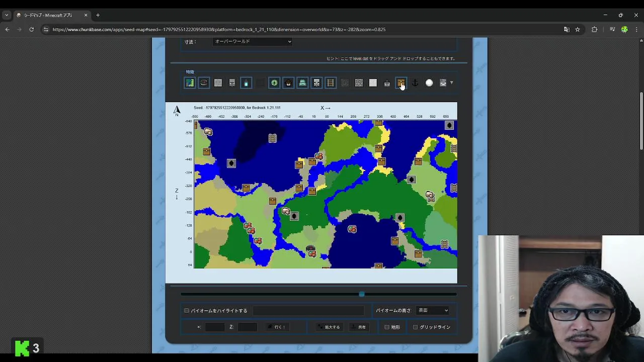The width and height of the screenshot is (644, 362).
Task: Click the mineshaft ladder marker in the deep dark ocean
Action: 273,138
